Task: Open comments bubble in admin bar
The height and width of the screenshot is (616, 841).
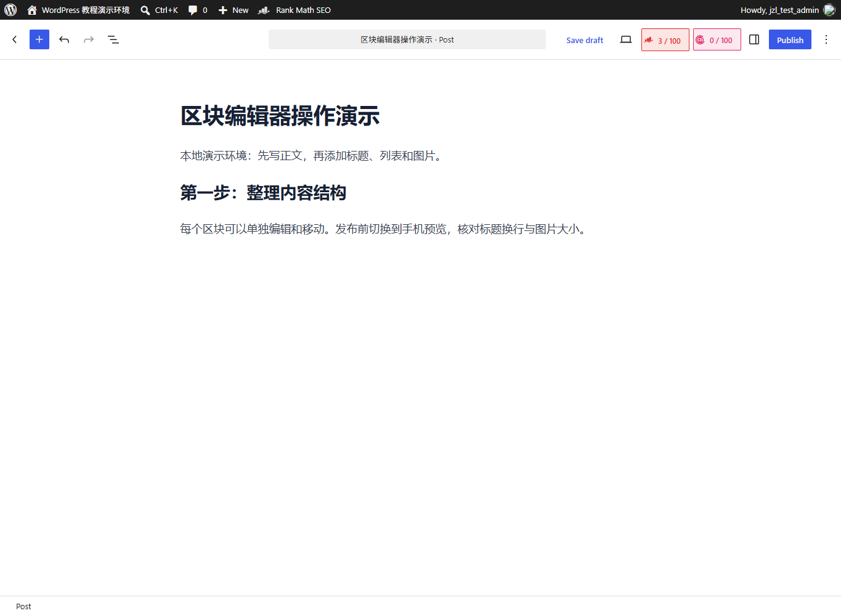Action: (198, 10)
